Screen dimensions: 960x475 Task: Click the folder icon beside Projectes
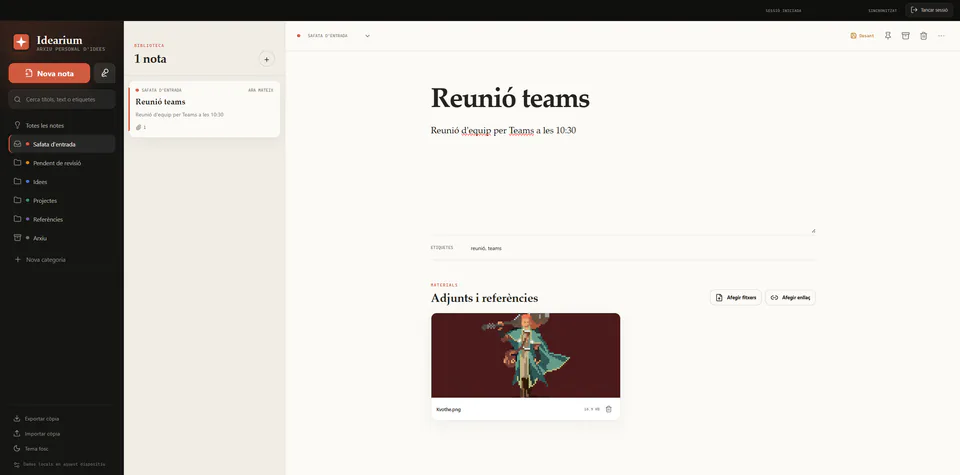[x=18, y=200]
